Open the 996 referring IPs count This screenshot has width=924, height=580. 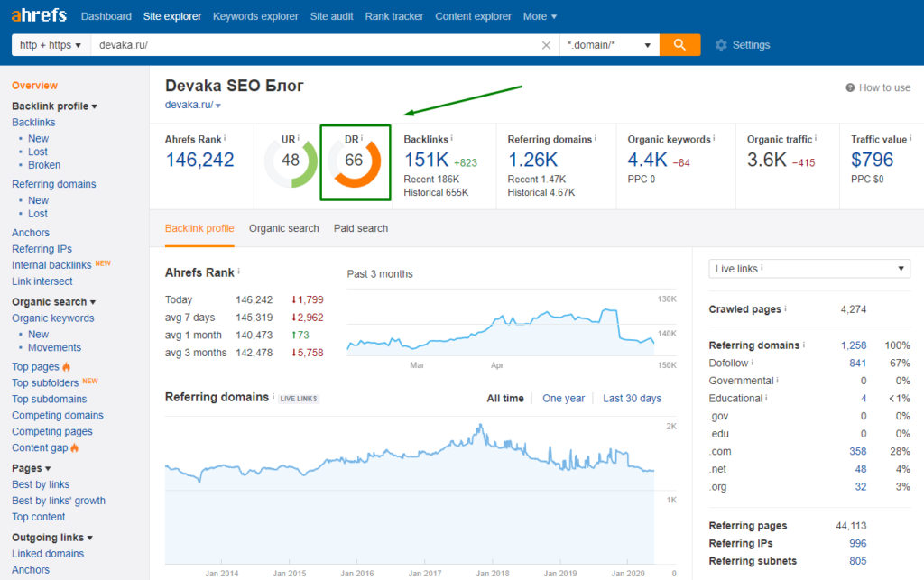click(858, 544)
